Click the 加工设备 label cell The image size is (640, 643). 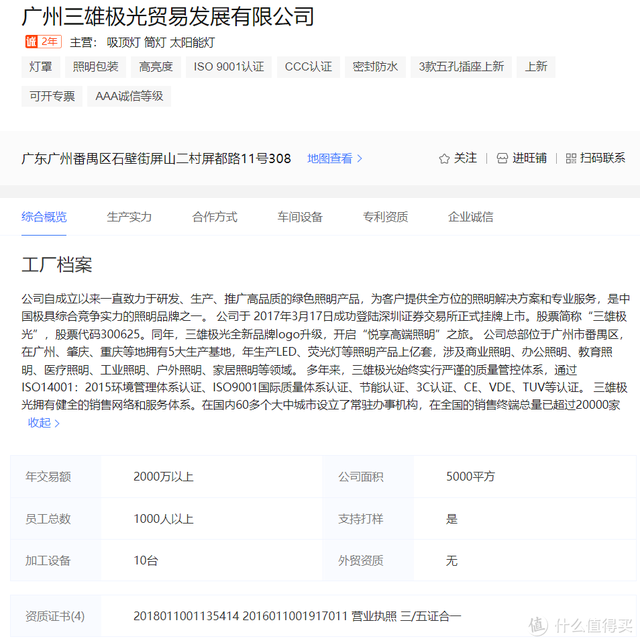pyautogui.click(x=55, y=561)
